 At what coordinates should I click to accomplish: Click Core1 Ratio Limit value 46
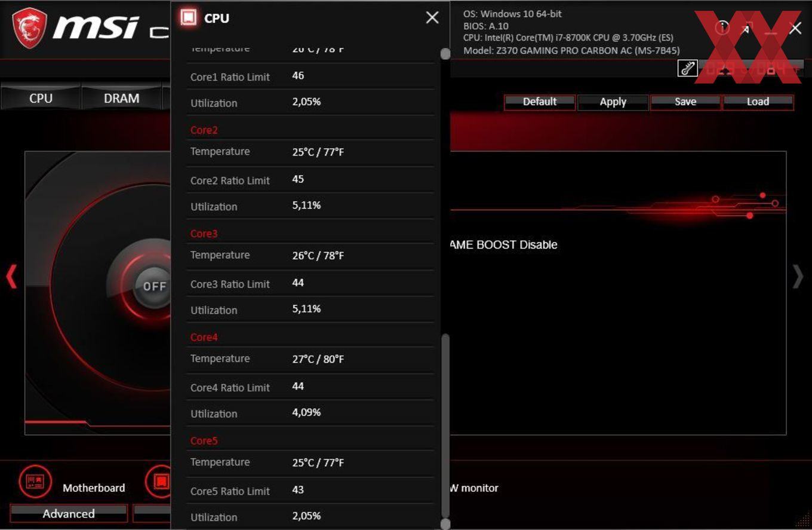(298, 76)
